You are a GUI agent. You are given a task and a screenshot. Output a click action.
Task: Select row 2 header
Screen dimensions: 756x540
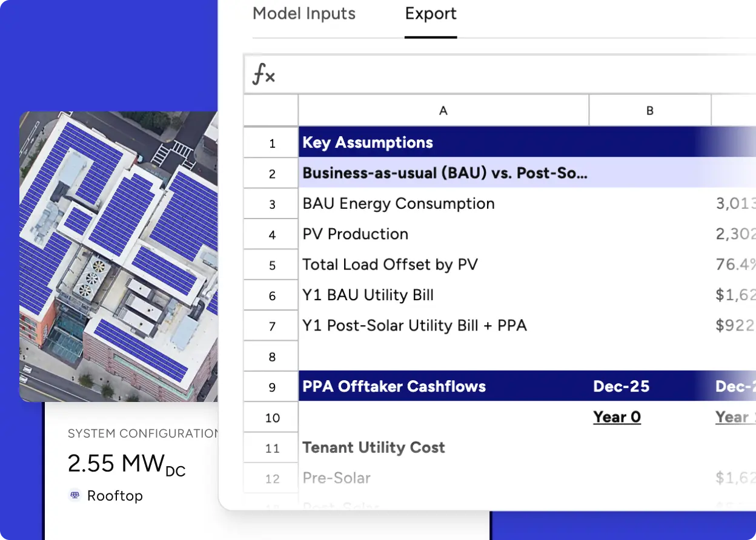271,174
